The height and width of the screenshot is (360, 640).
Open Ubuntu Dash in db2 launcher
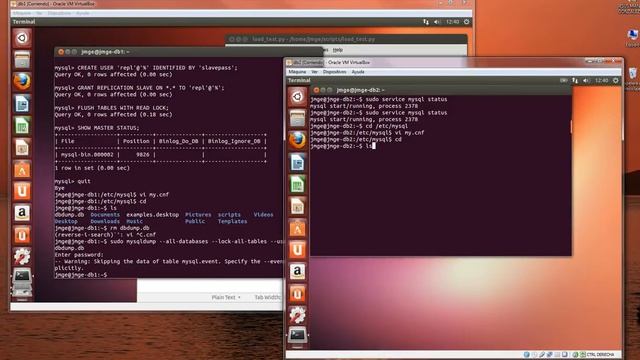[x=297, y=97]
